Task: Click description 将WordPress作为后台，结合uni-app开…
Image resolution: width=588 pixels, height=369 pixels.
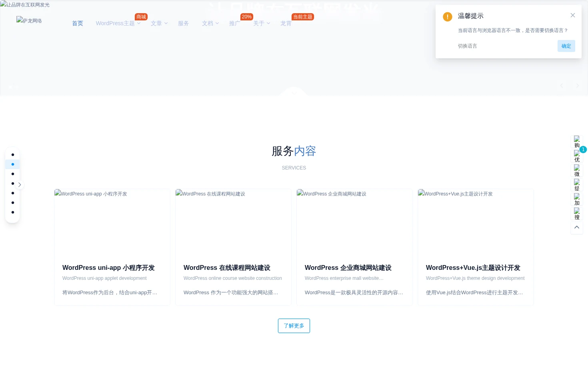Action: (x=110, y=293)
